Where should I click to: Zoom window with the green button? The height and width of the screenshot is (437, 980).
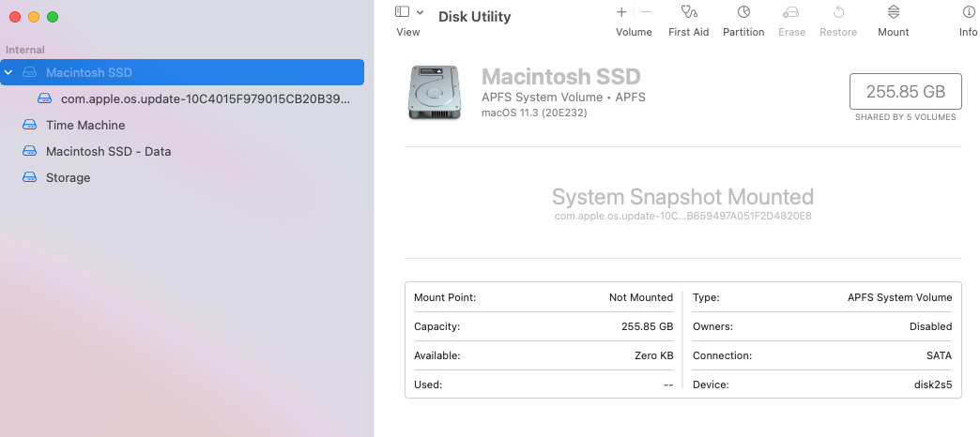coord(53,17)
